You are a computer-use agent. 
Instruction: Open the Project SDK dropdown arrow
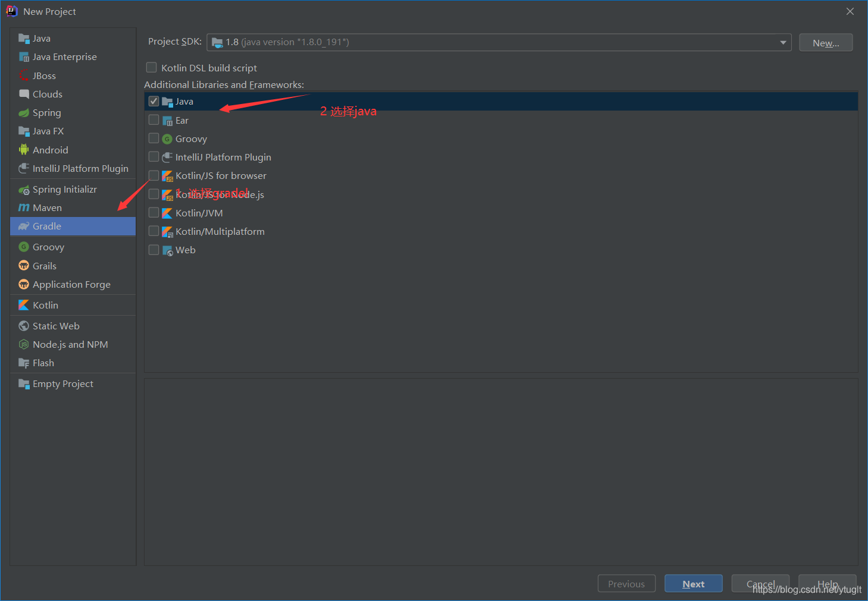point(783,42)
